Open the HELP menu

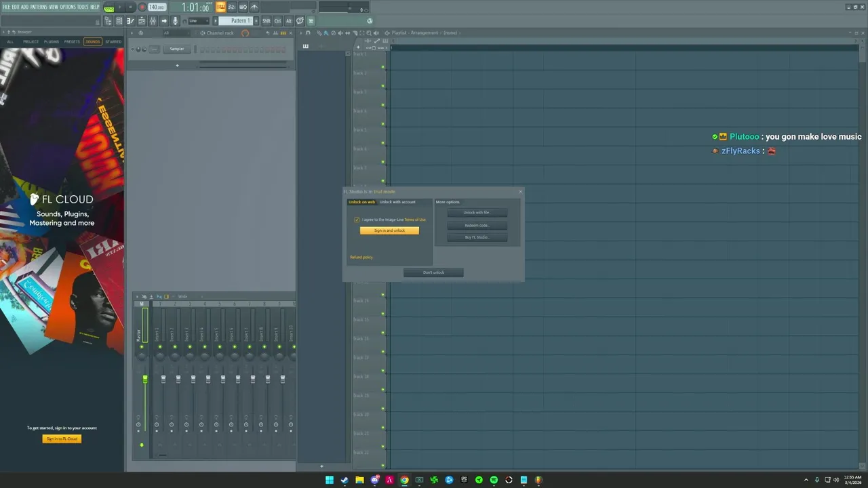(x=95, y=7)
